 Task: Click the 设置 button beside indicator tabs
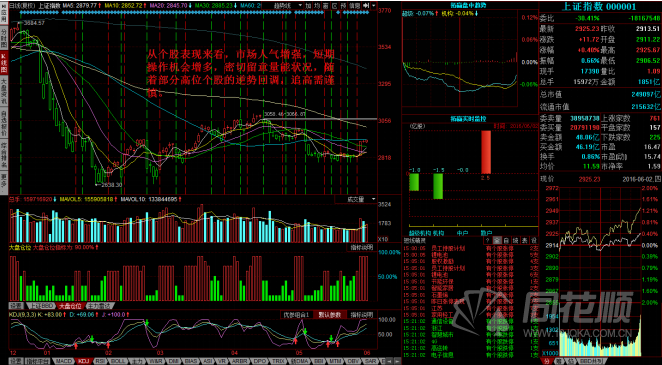pos(16,361)
